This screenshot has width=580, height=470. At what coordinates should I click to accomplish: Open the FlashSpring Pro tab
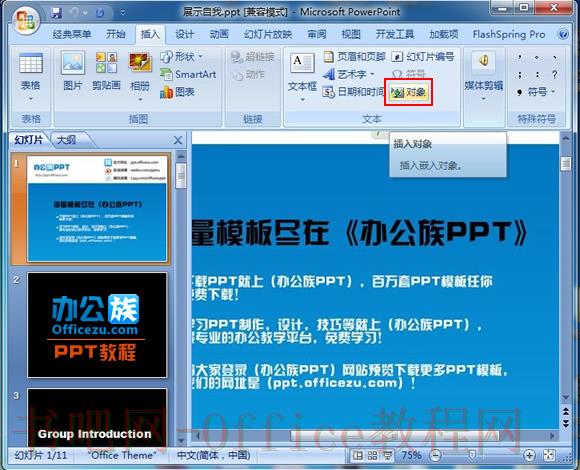point(509,34)
